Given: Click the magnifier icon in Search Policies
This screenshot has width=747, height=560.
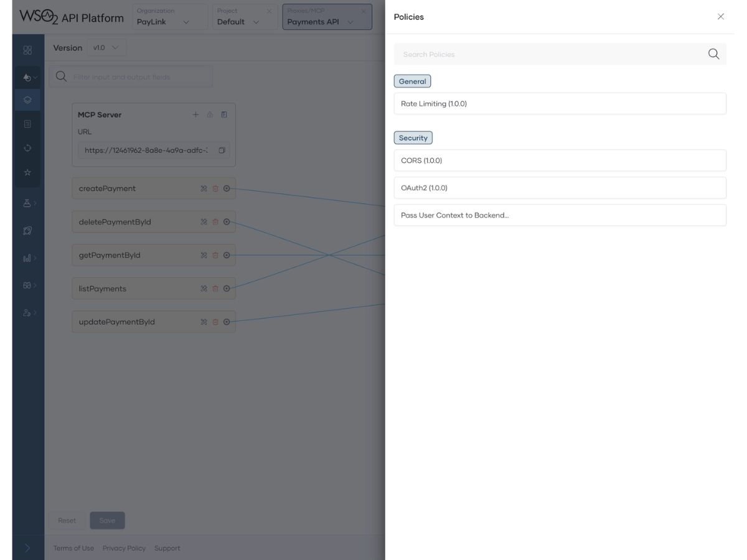Looking at the screenshot, I should (x=713, y=54).
